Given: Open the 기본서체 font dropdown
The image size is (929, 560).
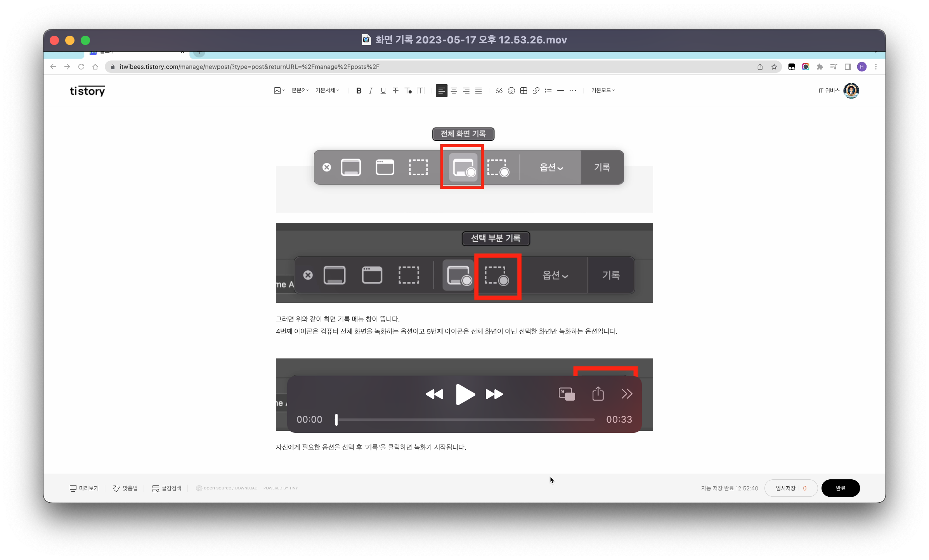Looking at the screenshot, I should pos(327,90).
